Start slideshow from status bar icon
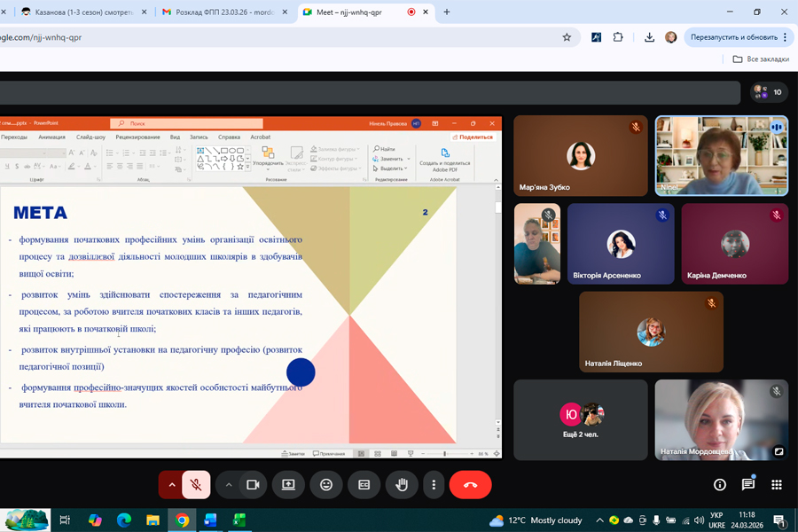 click(411, 454)
